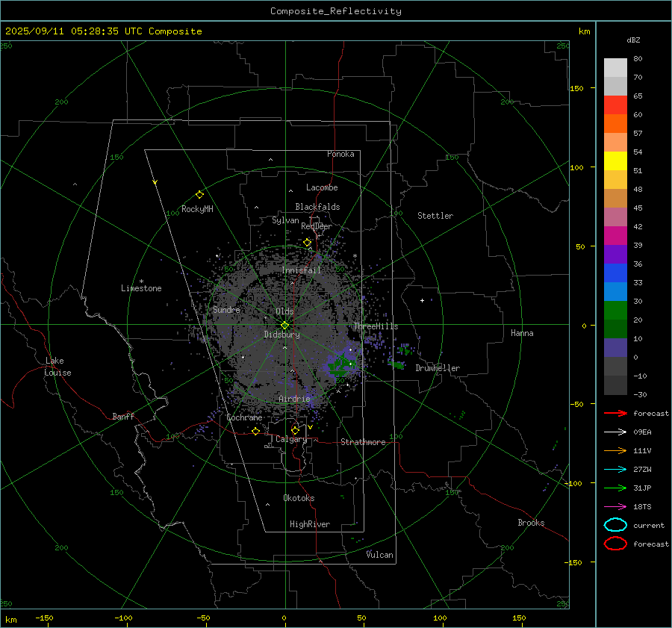Click the HighRiver city label
The image size is (672, 628).
310,524
